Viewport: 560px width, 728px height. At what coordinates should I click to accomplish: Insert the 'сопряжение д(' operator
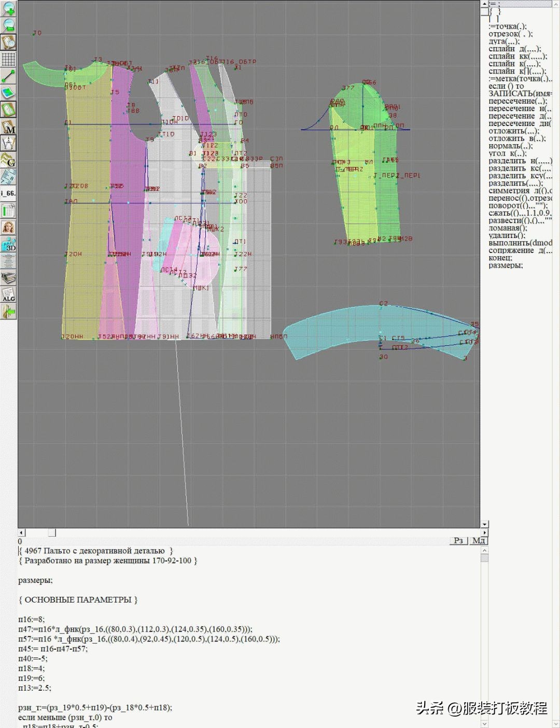pyautogui.click(x=520, y=250)
